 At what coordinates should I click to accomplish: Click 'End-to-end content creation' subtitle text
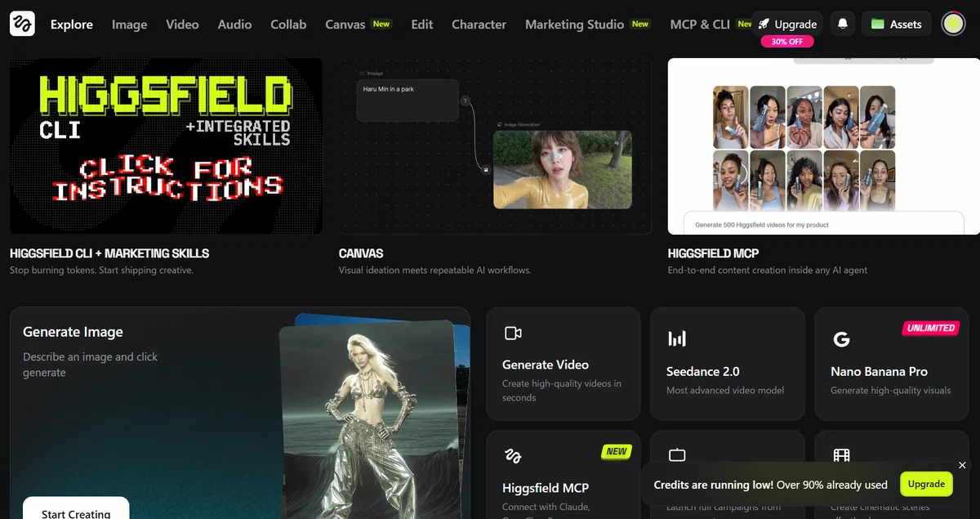click(768, 271)
